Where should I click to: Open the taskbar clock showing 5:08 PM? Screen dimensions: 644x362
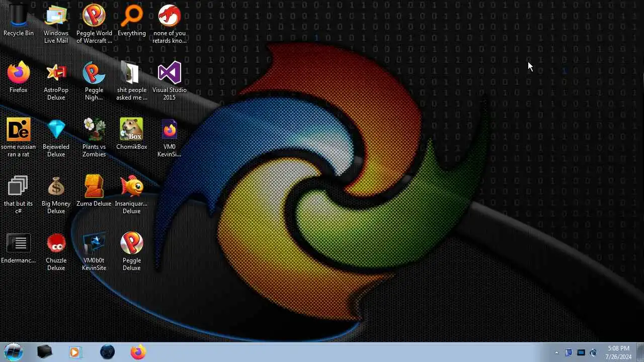point(618,352)
